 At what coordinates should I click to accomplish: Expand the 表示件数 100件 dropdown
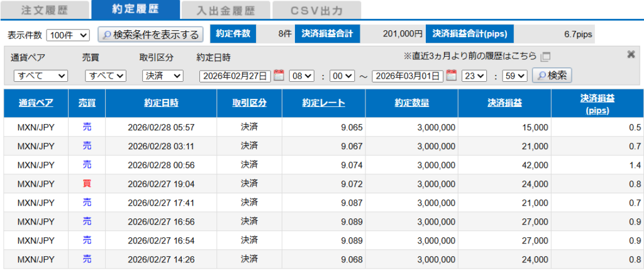click(x=69, y=35)
